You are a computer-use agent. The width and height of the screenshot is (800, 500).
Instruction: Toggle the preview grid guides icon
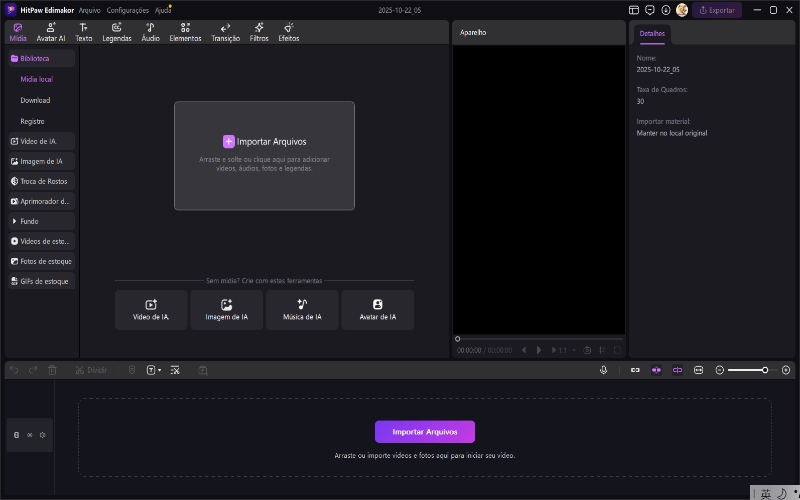(x=603, y=350)
